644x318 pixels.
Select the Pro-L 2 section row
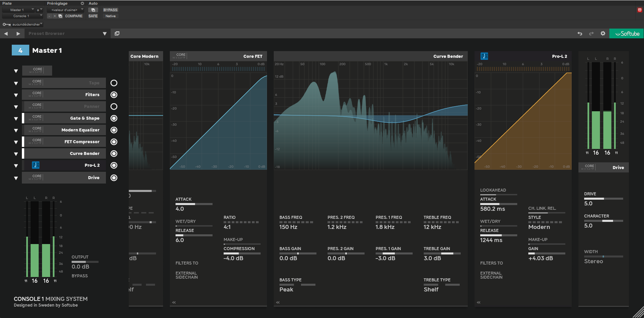[x=64, y=165]
